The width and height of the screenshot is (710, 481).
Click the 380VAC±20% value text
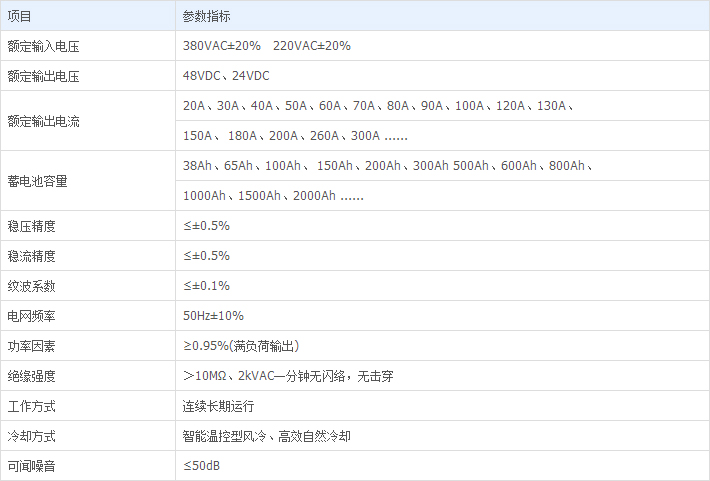tap(222, 46)
